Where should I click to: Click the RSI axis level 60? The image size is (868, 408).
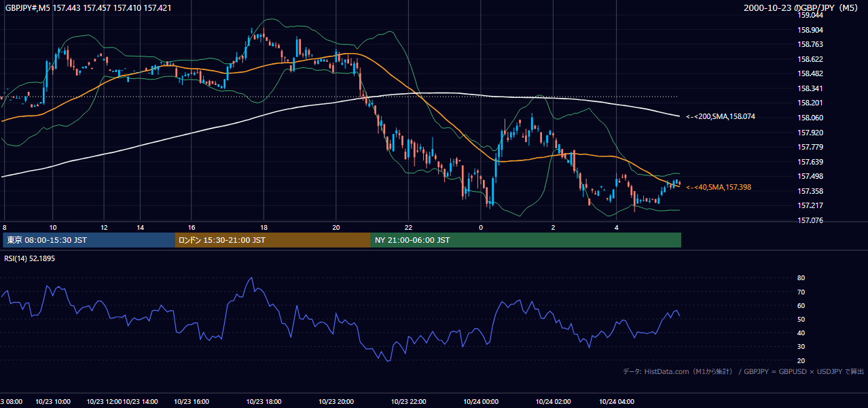(x=801, y=305)
